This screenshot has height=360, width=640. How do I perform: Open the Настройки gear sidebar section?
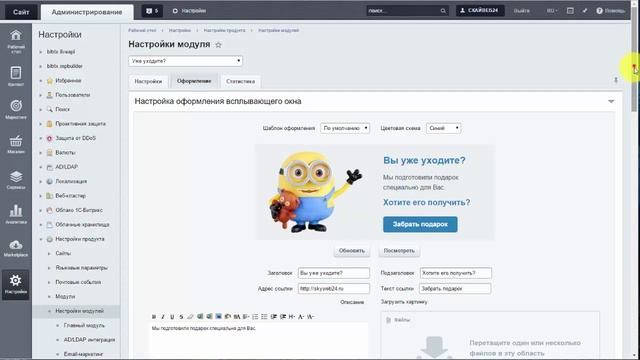16,284
